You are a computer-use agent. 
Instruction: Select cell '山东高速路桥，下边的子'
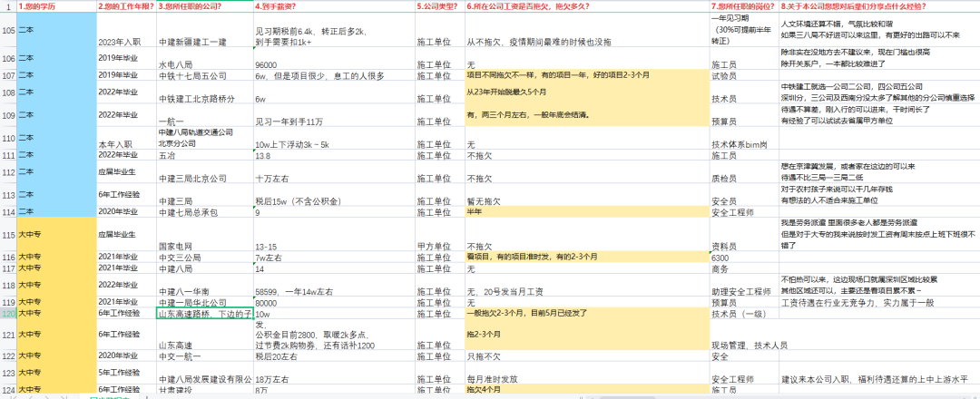coord(204,314)
